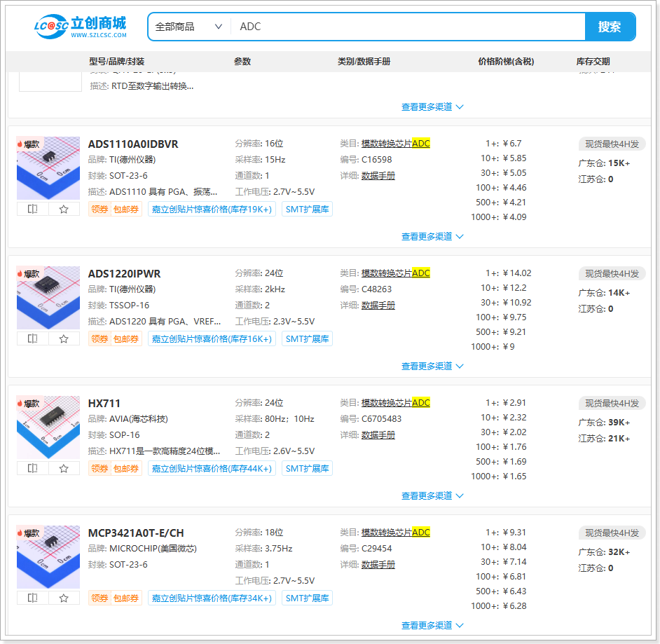Click 现货最快4H发 badge for HX711
The height and width of the screenshot is (644, 660).
(612, 403)
